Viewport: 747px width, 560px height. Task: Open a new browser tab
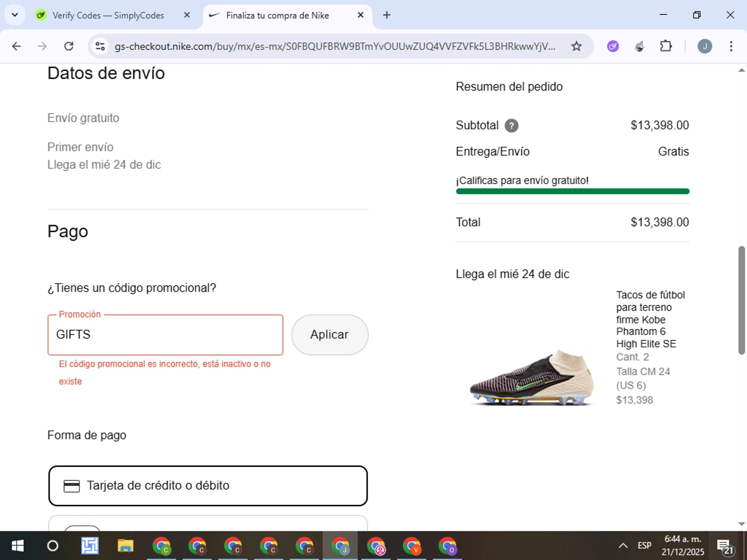386,15
